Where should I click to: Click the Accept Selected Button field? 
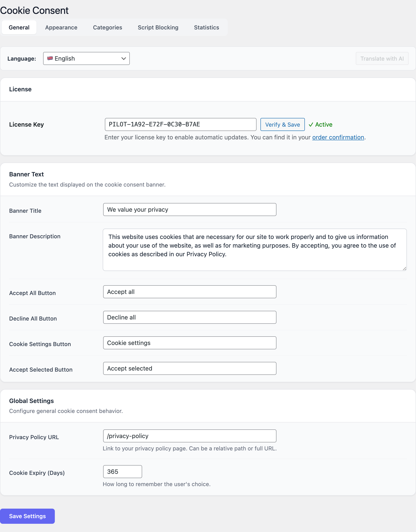189,368
